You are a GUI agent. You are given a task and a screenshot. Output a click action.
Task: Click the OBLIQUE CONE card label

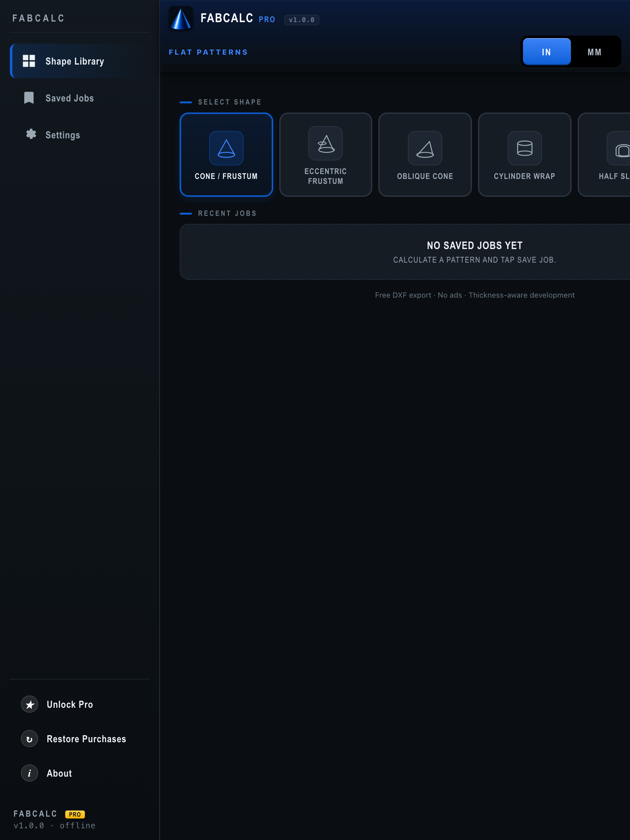(425, 176)
